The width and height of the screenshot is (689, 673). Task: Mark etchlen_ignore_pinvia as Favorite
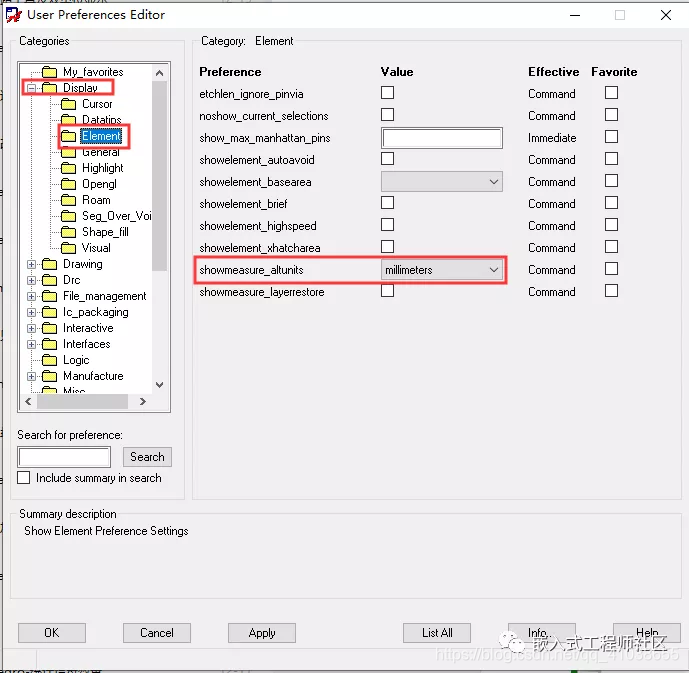pyautogui.click(x=611, y=93)
